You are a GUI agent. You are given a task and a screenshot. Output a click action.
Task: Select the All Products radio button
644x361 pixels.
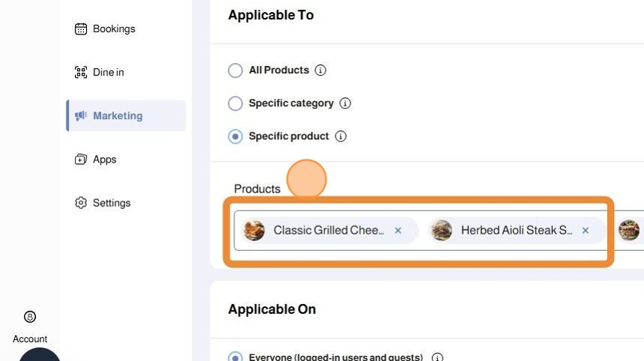[235, 70]
